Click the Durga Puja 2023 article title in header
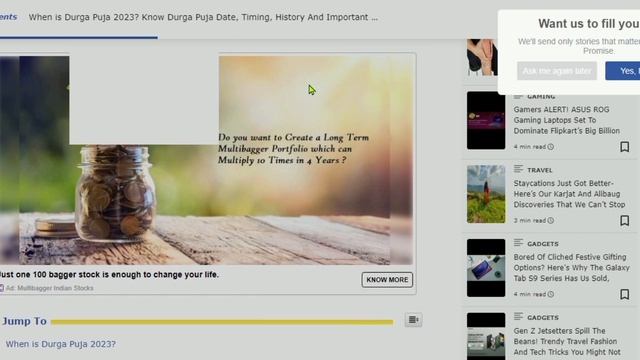 tap(203, 17)
